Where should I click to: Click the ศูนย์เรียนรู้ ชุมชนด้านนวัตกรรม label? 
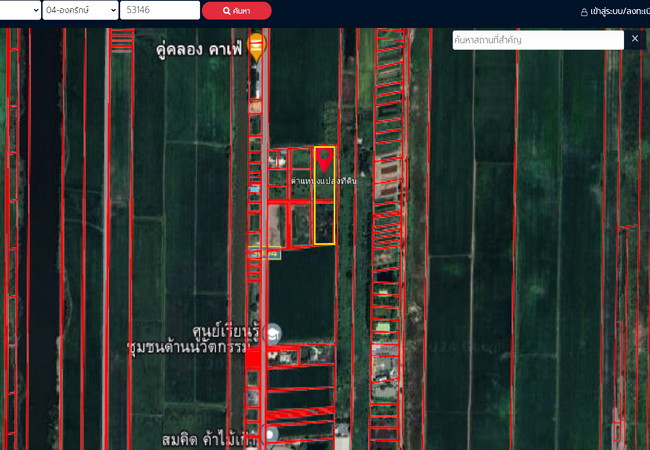point(192,341)
